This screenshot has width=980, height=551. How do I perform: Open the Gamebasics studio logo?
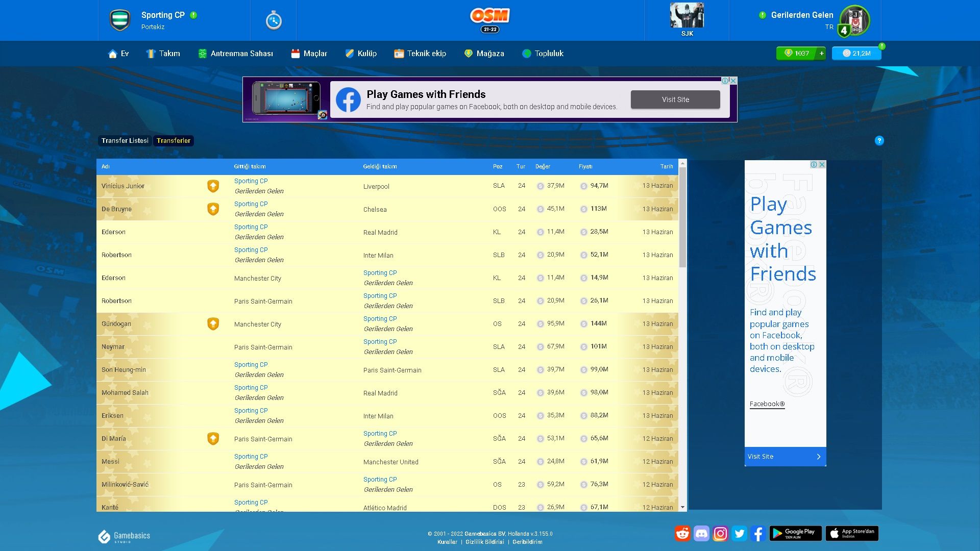point(124,536)
